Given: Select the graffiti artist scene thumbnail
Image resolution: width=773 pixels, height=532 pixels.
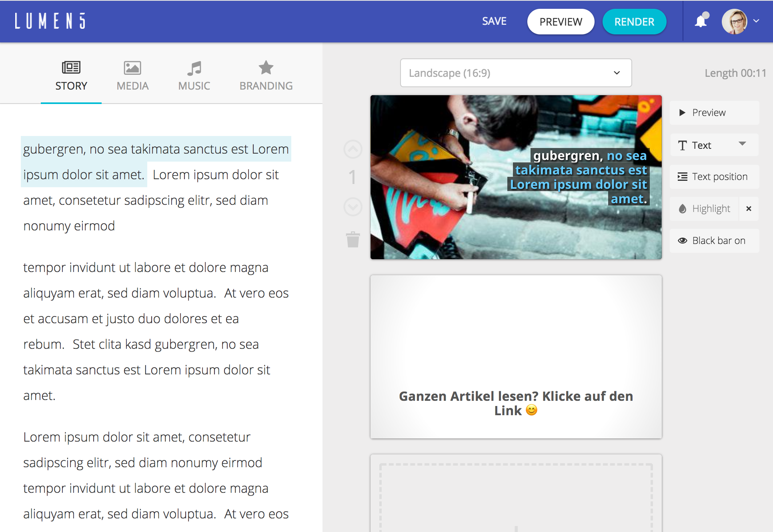Looking at the screenshot, I should (x=516, y=177).
